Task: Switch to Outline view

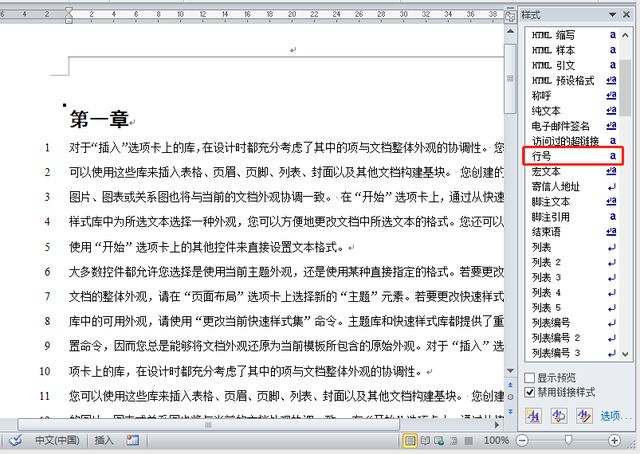Action: [x=454, y=441]
